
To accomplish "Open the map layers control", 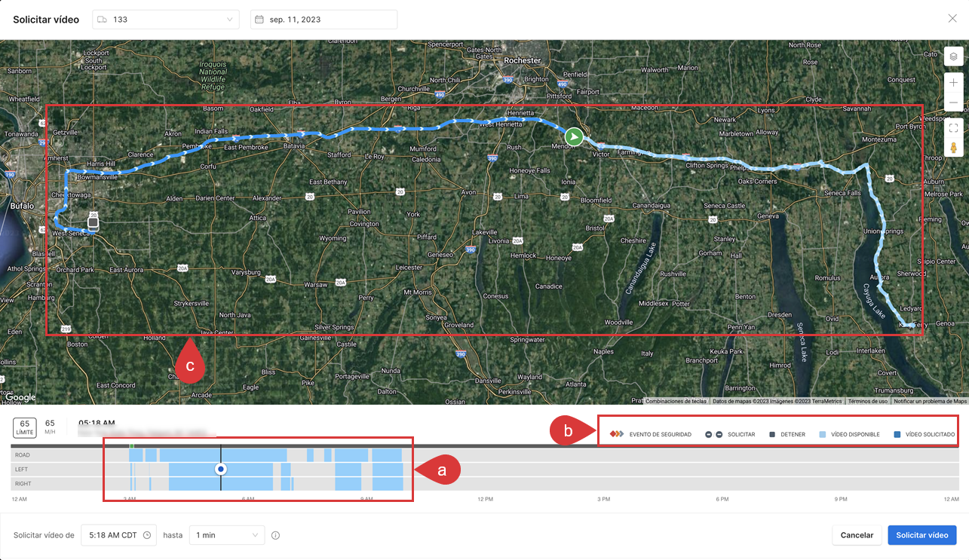I will 953,57.
